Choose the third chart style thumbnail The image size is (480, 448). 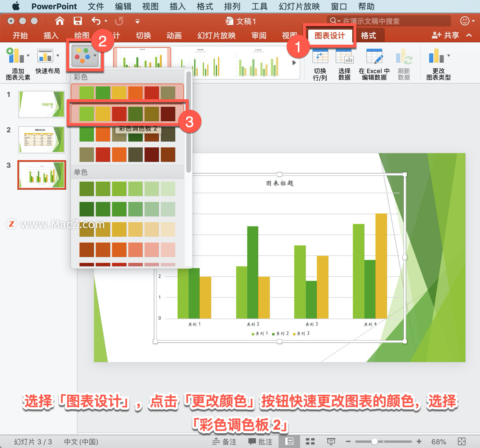tap(258, 62)
